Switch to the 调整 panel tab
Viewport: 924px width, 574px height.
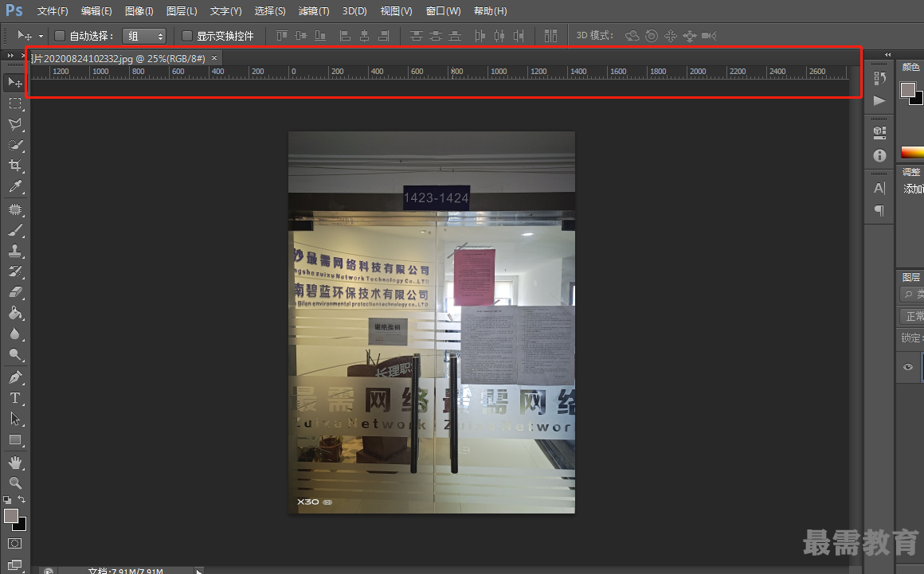[911, 172]
